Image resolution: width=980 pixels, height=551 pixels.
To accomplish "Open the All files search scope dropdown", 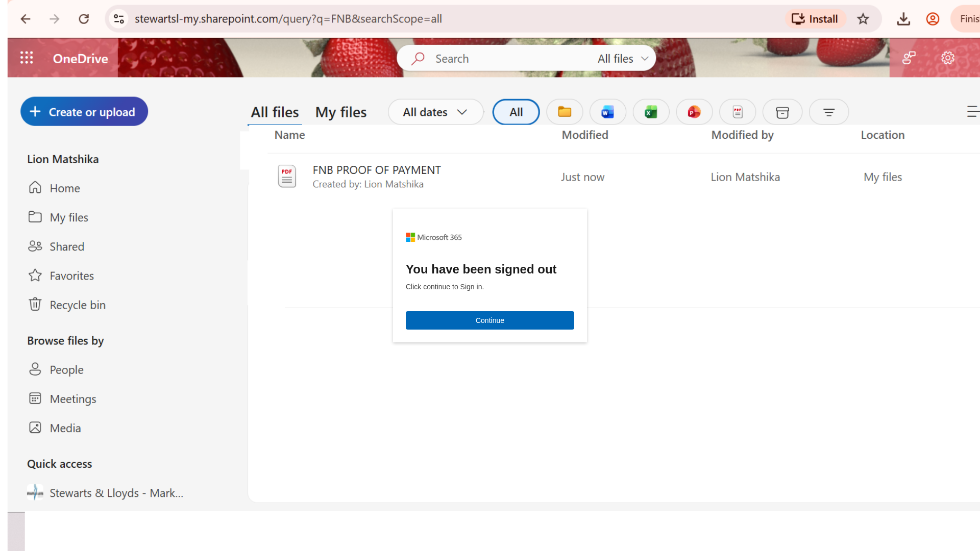I will [x=623, y=59].
